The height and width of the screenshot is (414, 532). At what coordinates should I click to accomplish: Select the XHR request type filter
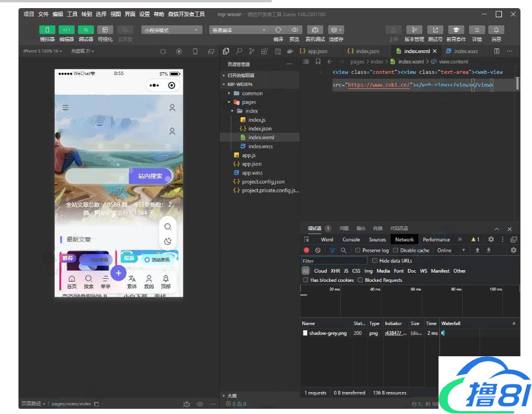pos(335,271)
